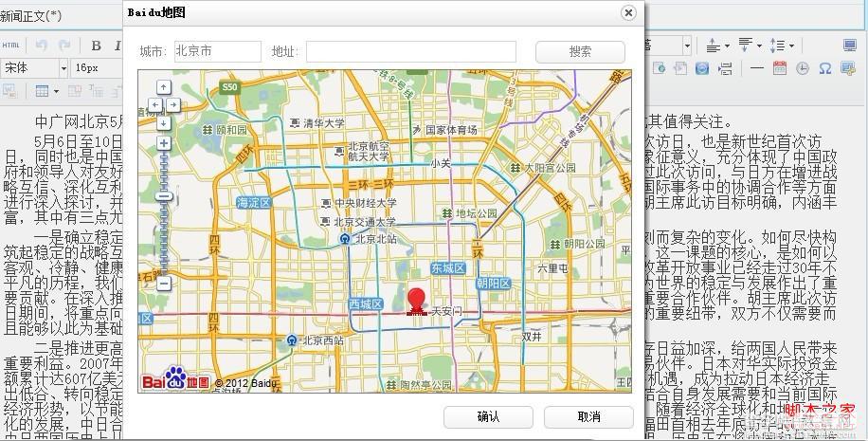This screenshot has width=868, height=441.
Task: Click the delete table icon
Action: (x=74, y=91)
